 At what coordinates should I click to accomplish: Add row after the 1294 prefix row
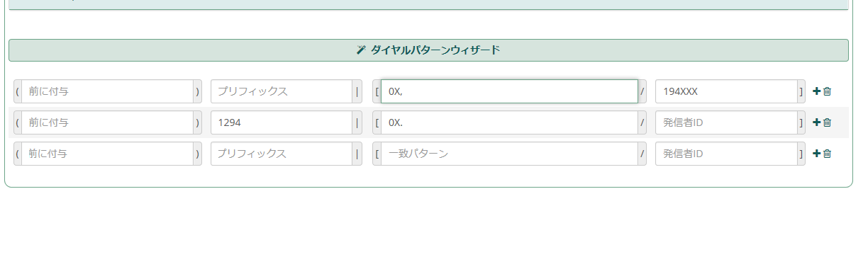click(816, 122)
